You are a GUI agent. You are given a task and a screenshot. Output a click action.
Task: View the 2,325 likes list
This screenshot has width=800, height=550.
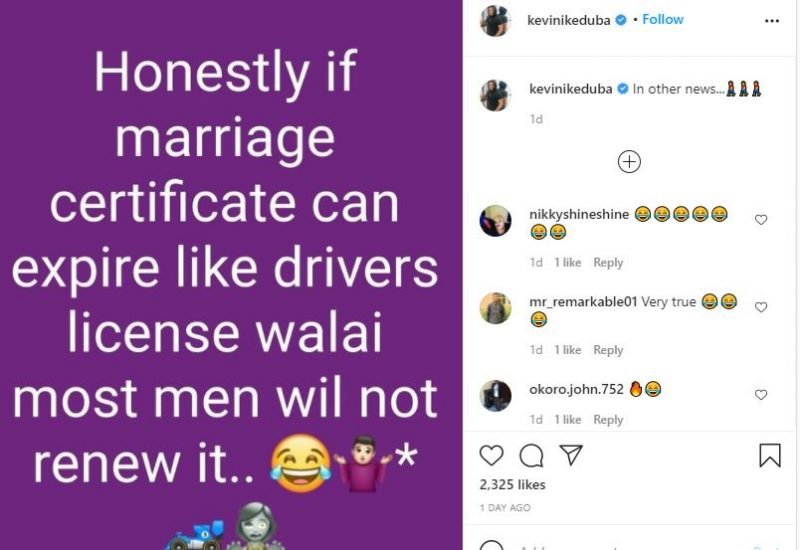[x=512, y=485]
